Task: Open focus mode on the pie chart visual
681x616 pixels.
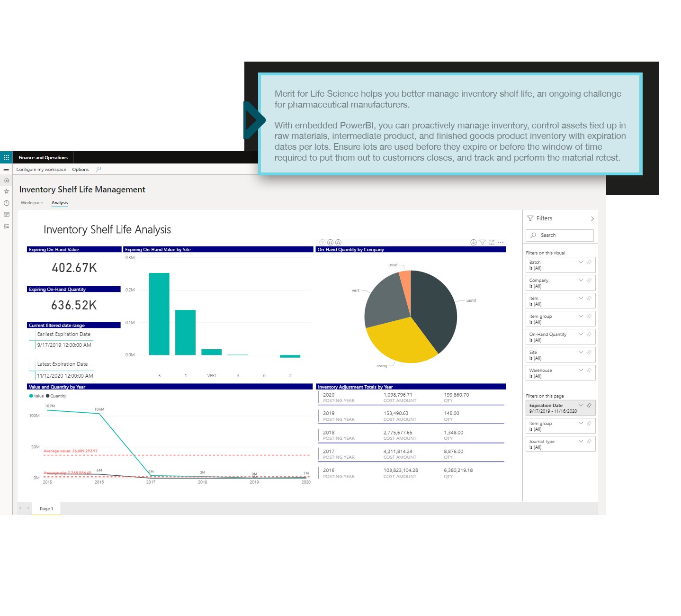Action: tap(492, 242)
